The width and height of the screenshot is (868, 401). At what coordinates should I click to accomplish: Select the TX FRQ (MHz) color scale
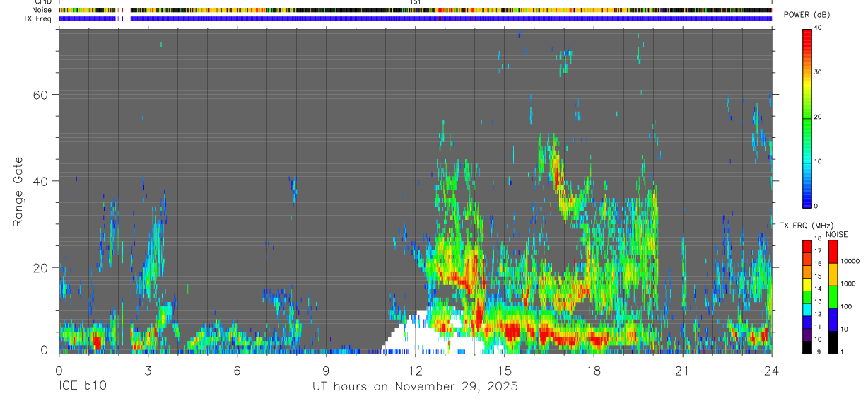coord(807,296)
